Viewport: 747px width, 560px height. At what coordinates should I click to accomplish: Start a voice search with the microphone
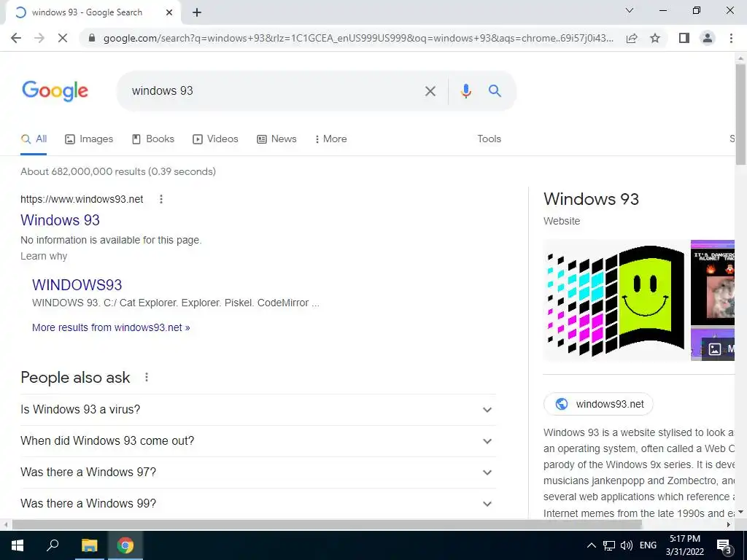click(466, 91)
